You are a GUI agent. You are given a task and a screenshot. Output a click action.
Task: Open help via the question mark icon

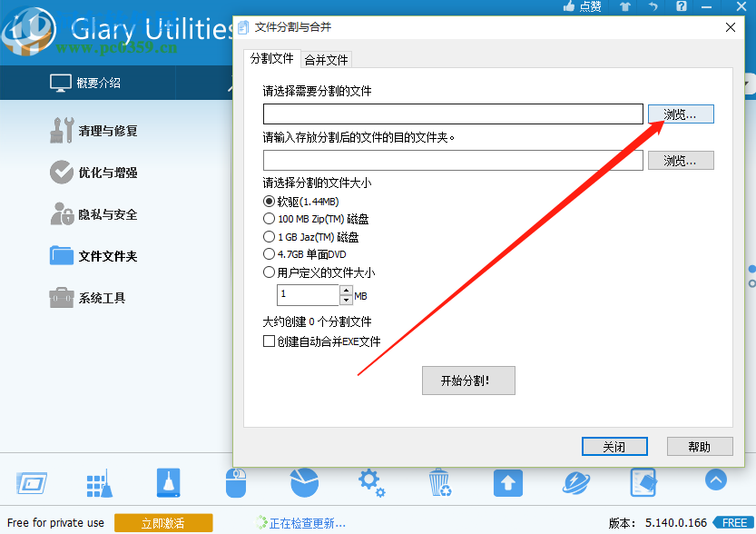681,7
